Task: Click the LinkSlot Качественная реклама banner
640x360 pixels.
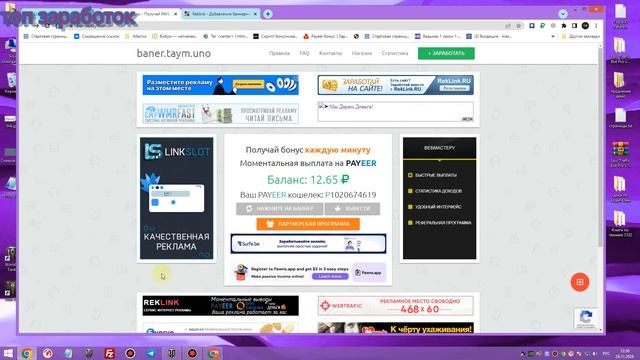Action: point(176,198)
